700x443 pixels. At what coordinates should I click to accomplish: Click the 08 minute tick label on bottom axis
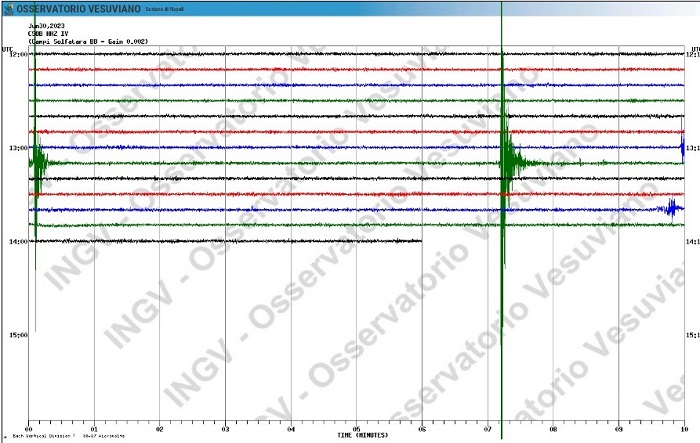pos(553,428)
